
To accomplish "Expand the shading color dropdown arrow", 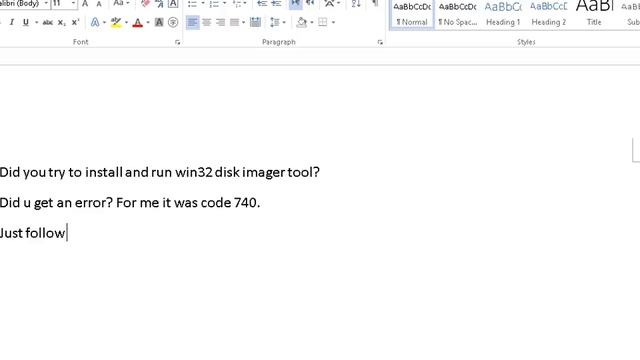I will pos(312,22).
